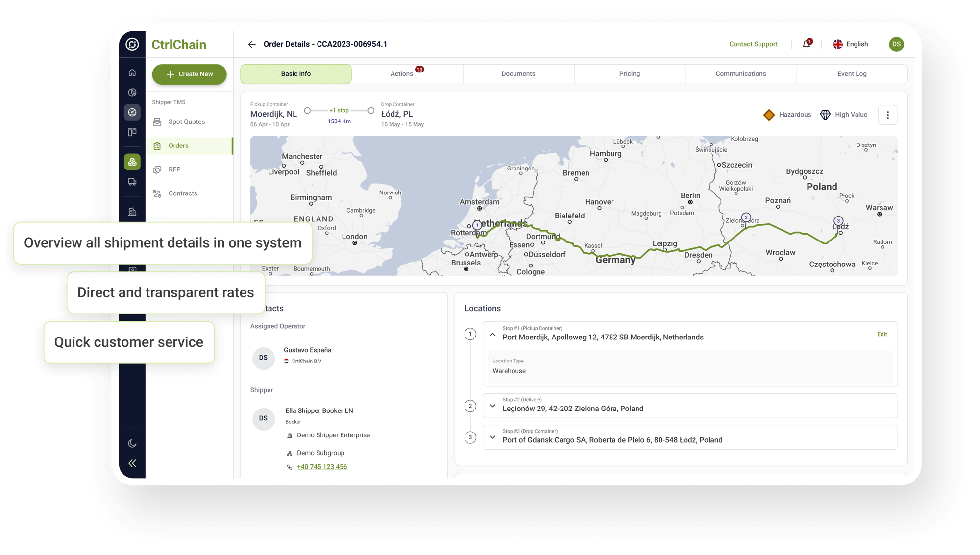Click the truck icon in sidebar
The height and width of the screenshot is (555, 980).
click(132, 182)
